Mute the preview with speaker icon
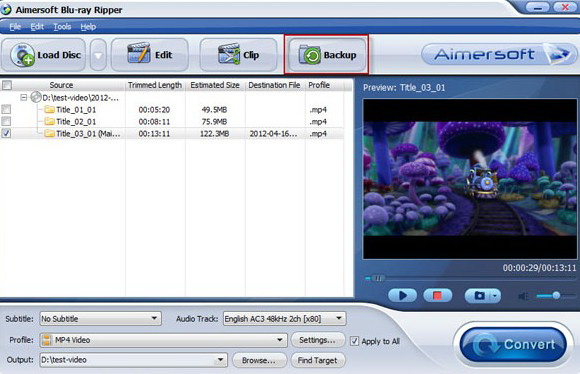 pyautogui.click(x=523, y=296)
